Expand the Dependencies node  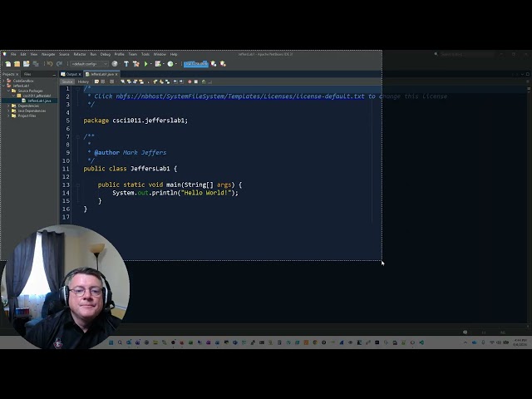8,106
